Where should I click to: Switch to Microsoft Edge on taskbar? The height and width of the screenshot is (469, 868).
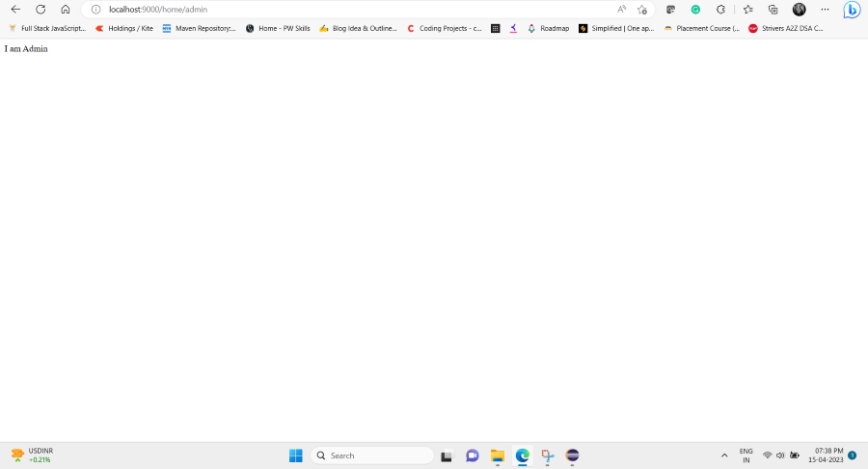click(x=522, y=455)
